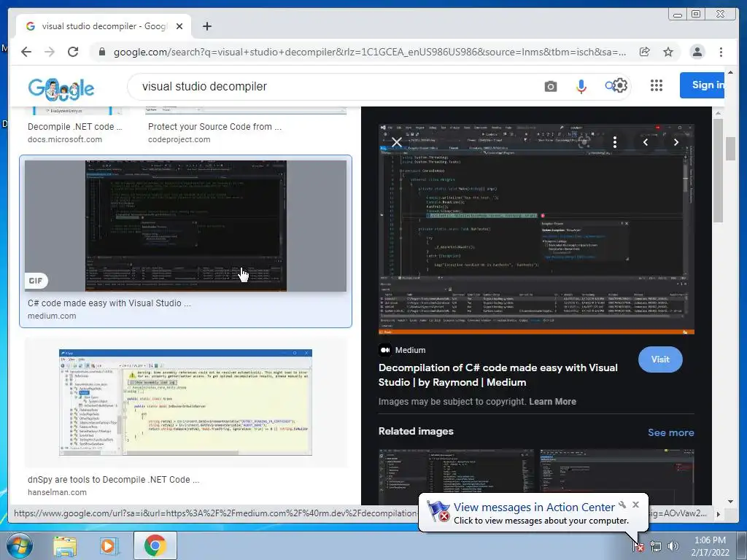Screen dimensions: 747x560
Task: Click the See more related images link
Action: tap(671, 432)
